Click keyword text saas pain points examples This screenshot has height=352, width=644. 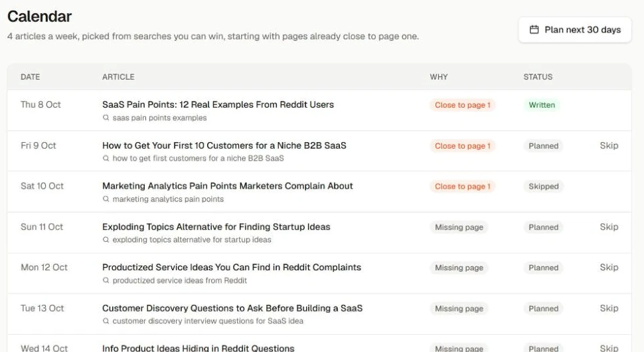tap(159, 118)
